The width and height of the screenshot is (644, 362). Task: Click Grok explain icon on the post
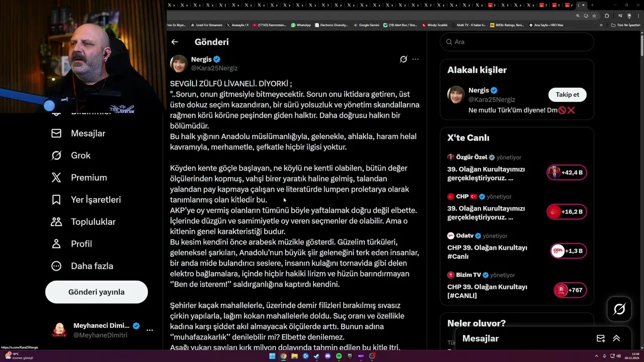[404, 59]
